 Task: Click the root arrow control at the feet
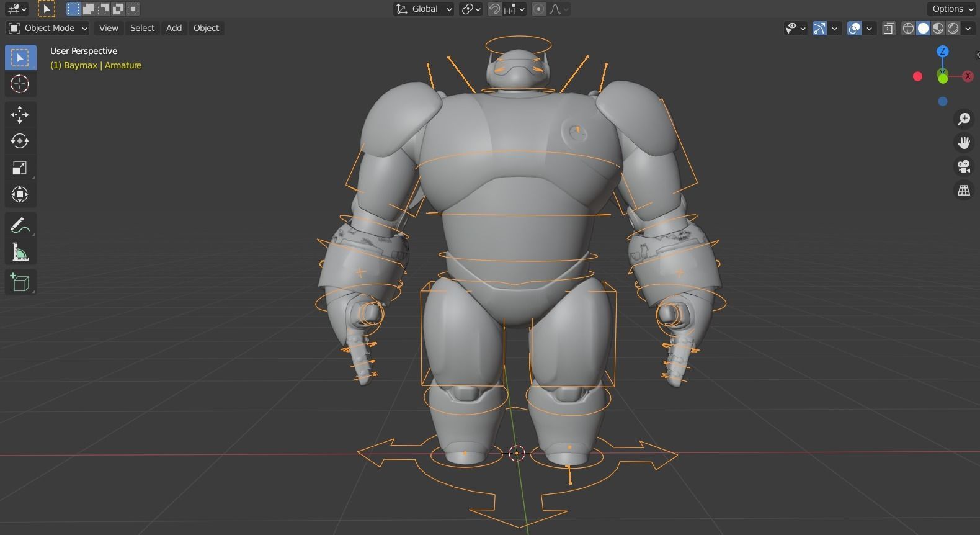(519, 481)
